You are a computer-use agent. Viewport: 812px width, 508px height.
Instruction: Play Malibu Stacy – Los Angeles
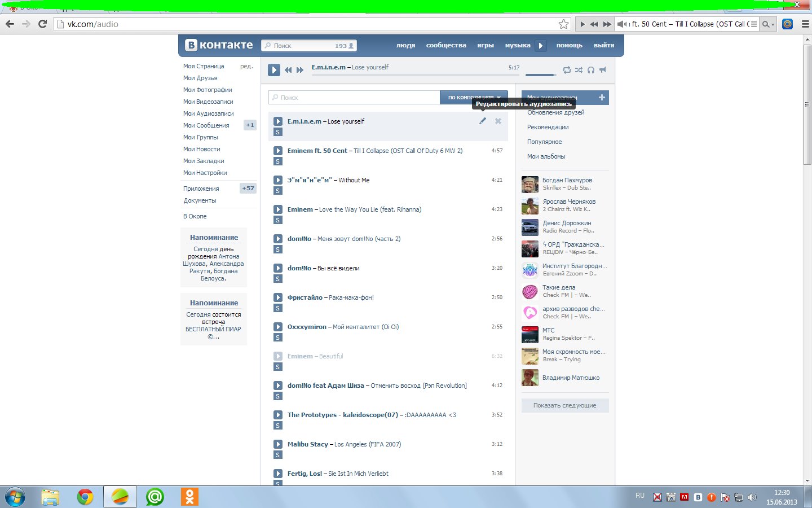pos(277,444)
